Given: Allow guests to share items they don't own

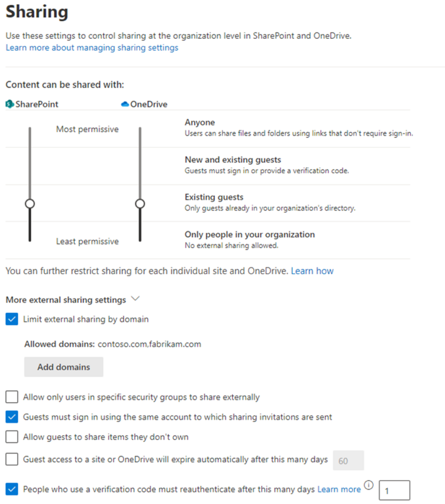Looking at the screenshot, I should 12,437.
